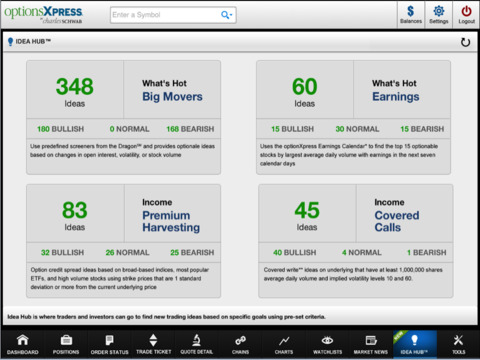Image resolution: width=480 pixels, height=360 pixels.
Task: Open Covered Calls ideas
Action: coord(397,221)
